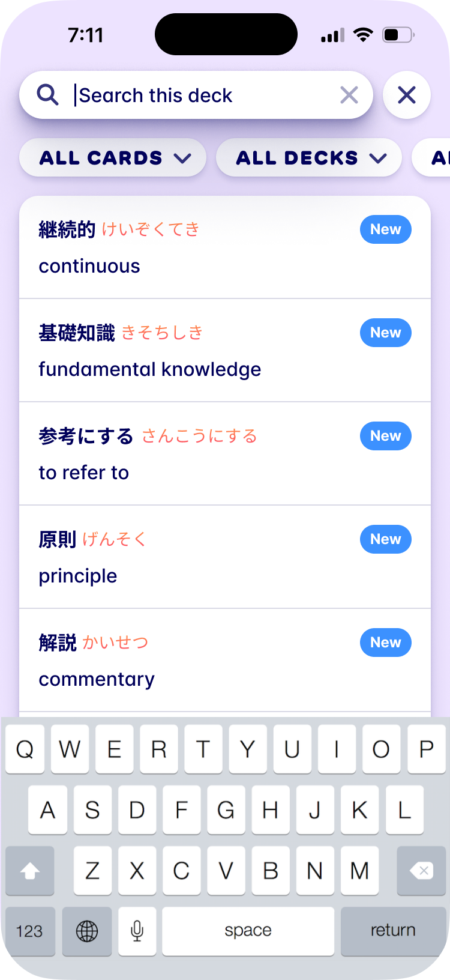Open the 'to refer to' card
This screenshot has width=450, height=980.
[x=180, y=454]
